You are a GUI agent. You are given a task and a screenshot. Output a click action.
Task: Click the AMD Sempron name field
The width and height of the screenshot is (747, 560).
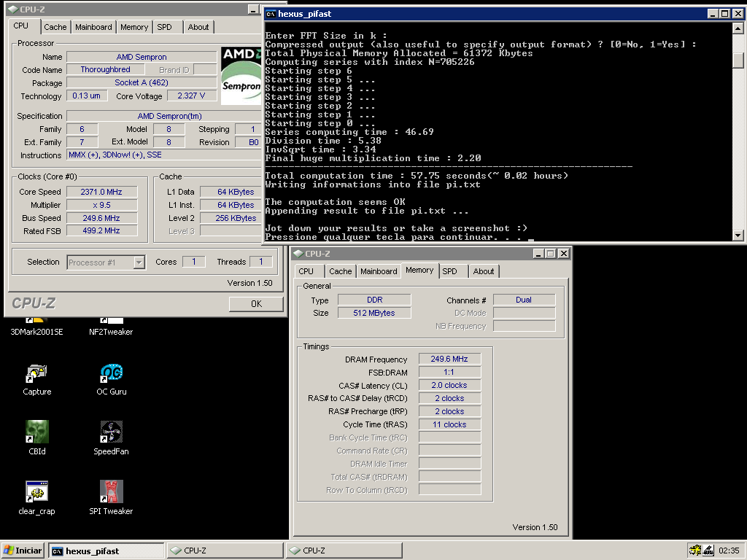click(142, 57)
